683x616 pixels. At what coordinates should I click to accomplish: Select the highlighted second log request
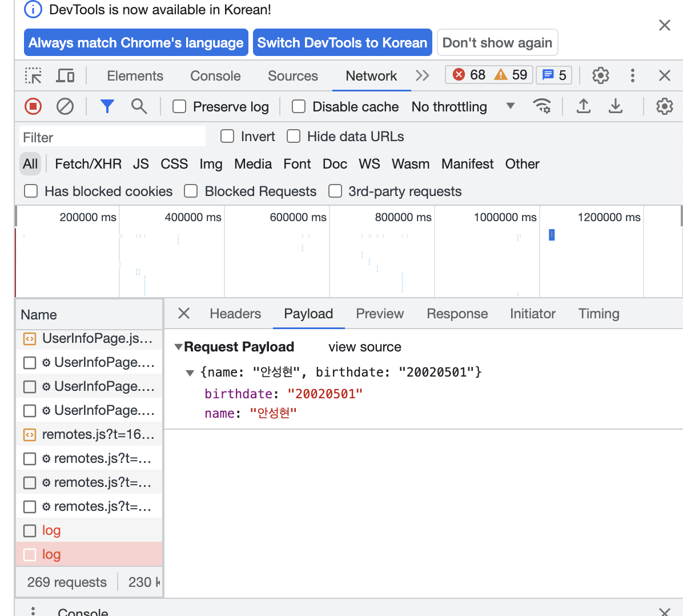[x=89, y=554]
